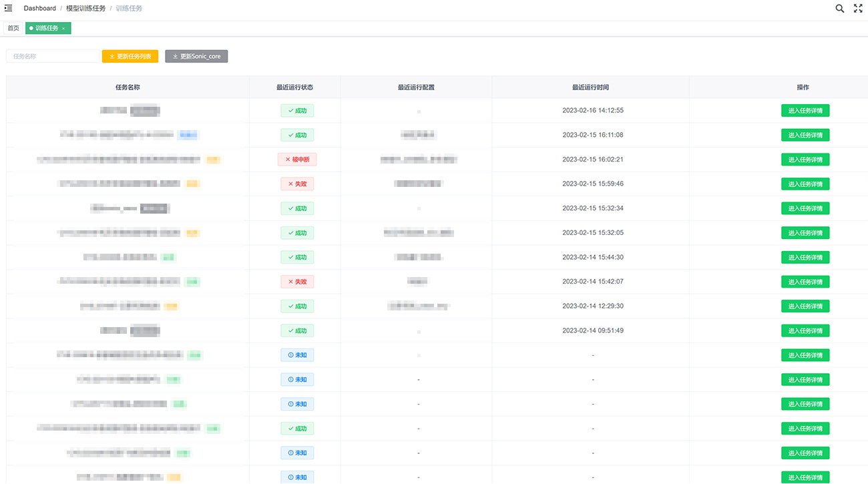This screenshot has height=484, width=868.
Task: Click the 最近运行时间 column header
Action: pos(590,87)
